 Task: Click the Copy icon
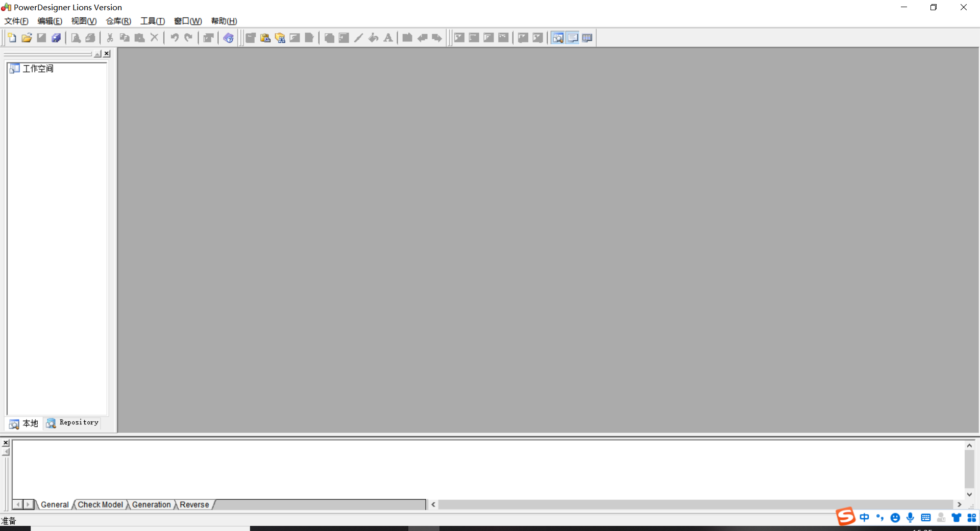125,38
